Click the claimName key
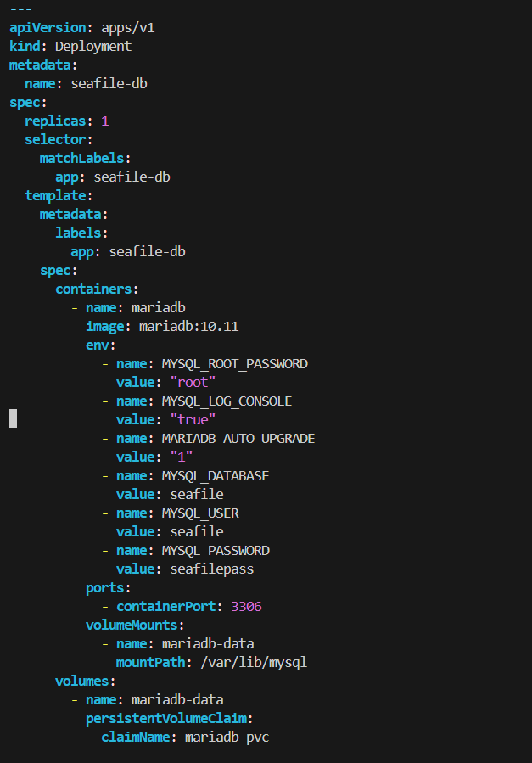The width and height of the screenshot is (532, 763). [135, 738]
